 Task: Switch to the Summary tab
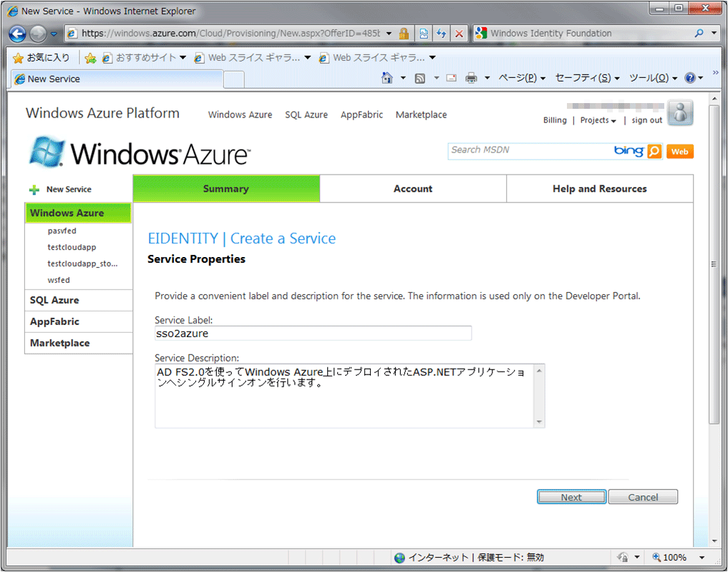[x=226, y=188]
